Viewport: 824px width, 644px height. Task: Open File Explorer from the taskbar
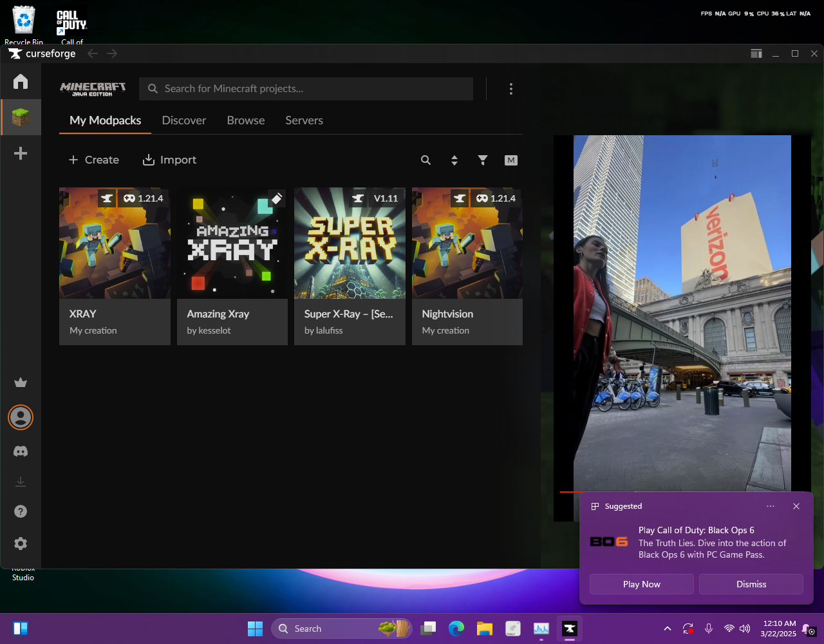tap(485, 629)
